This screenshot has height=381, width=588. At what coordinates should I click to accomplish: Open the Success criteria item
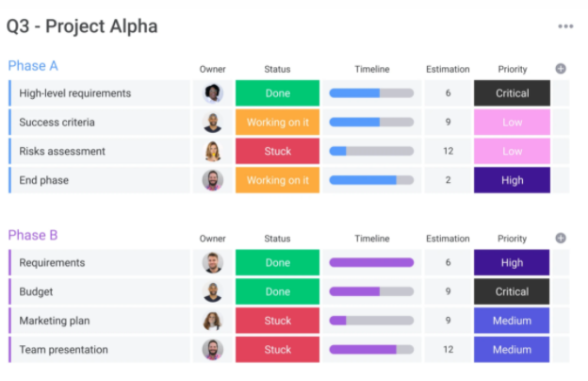57,123
